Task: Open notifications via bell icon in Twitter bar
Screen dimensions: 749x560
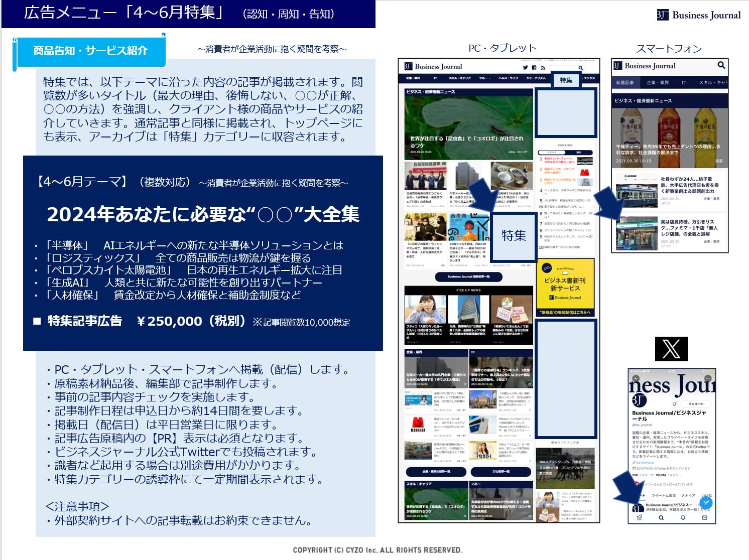Action: [683, 518]
